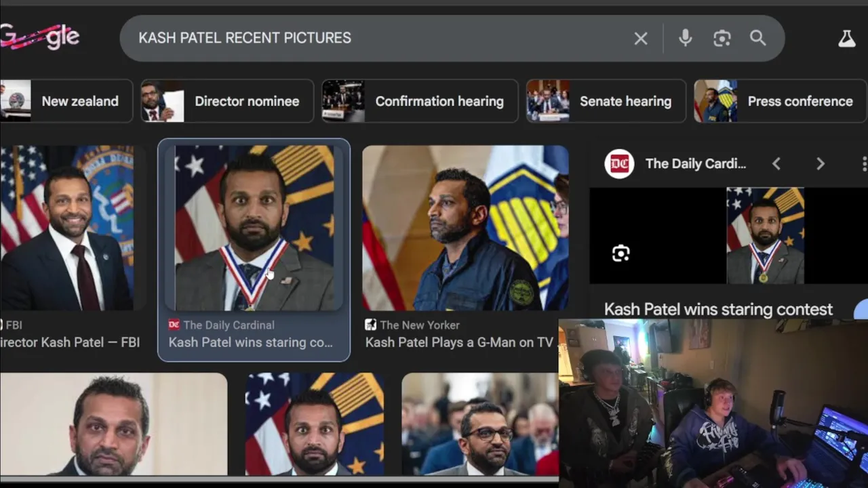Filter by Director nominee chip

click(x=227, y=101)
